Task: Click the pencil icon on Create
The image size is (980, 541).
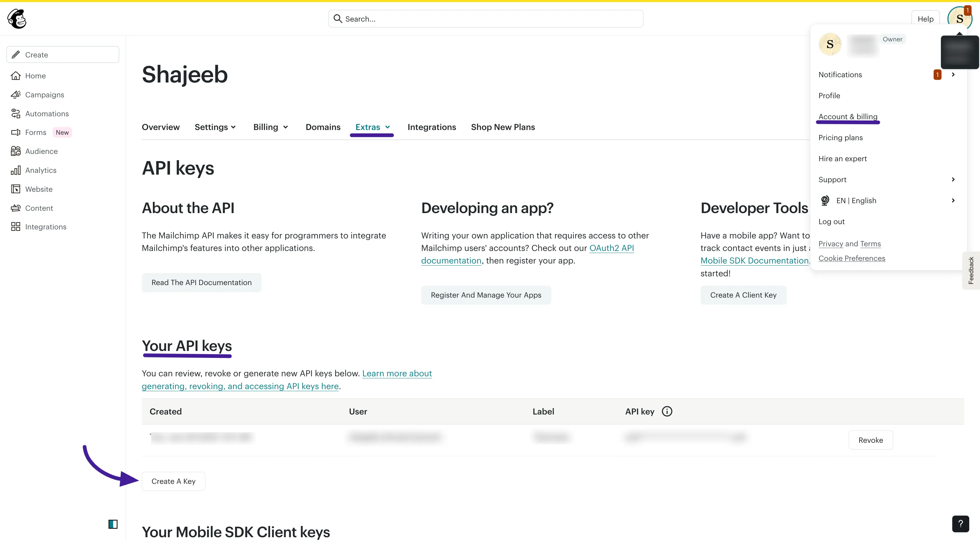Action: (15, 55)
